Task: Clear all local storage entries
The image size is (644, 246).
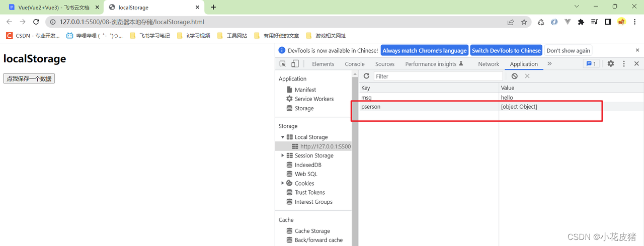Action: (x=514, y=76)
